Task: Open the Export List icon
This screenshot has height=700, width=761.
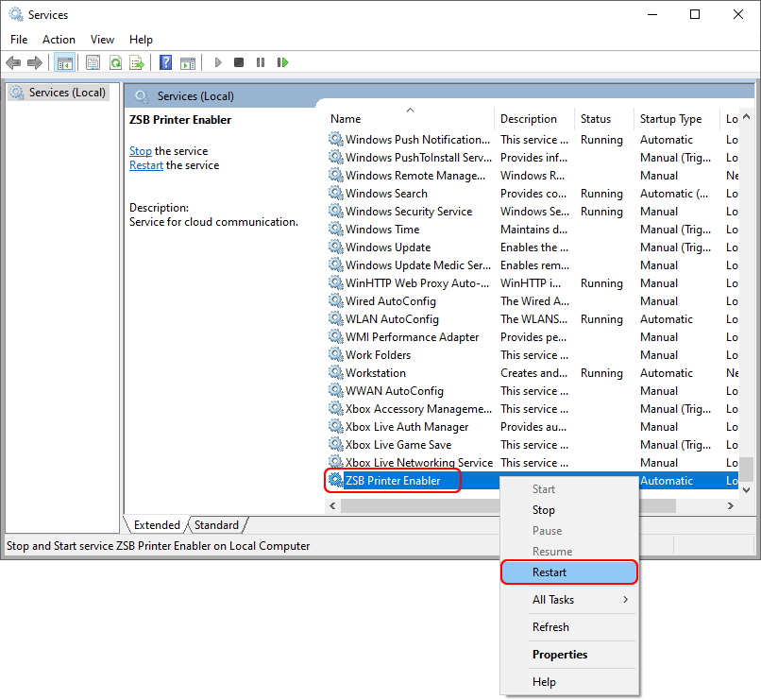Action: click(x=138, y=62)
